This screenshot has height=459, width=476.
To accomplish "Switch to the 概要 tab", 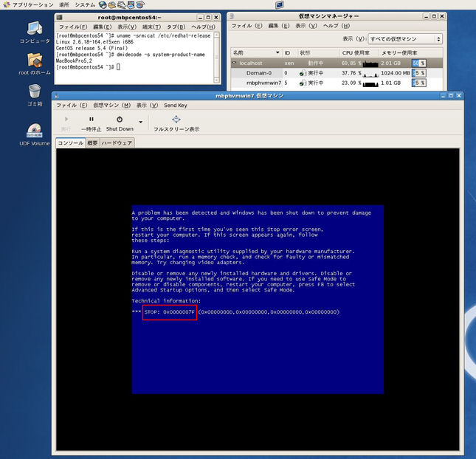I will (x=92, y=142).
